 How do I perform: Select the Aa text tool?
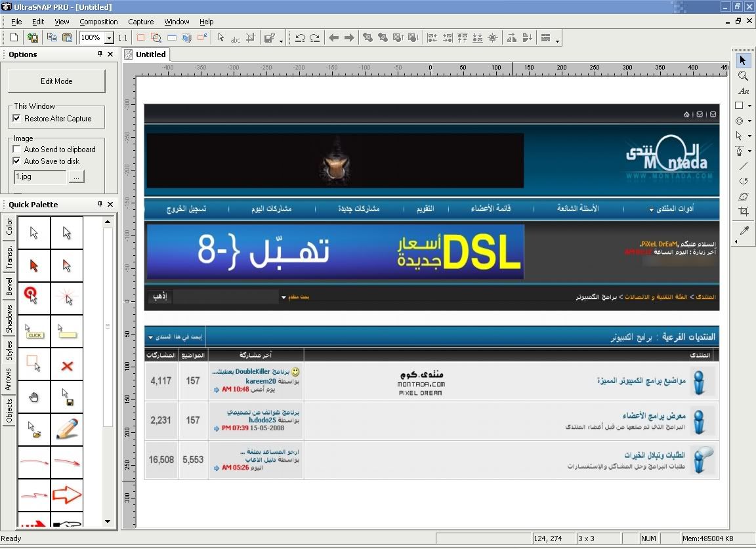(x=743, y=91)
